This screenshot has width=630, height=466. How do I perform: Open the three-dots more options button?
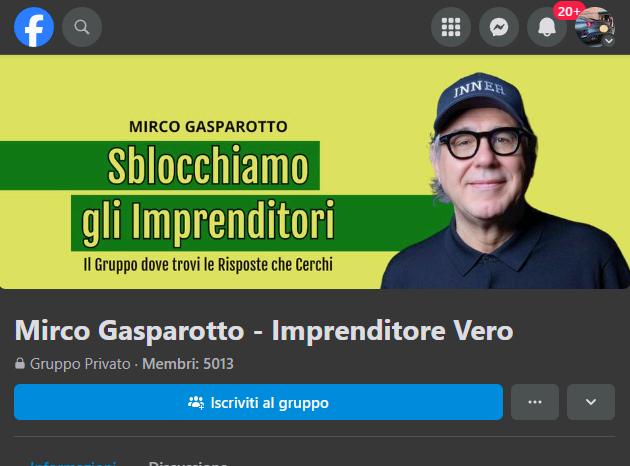coord(535,402)
